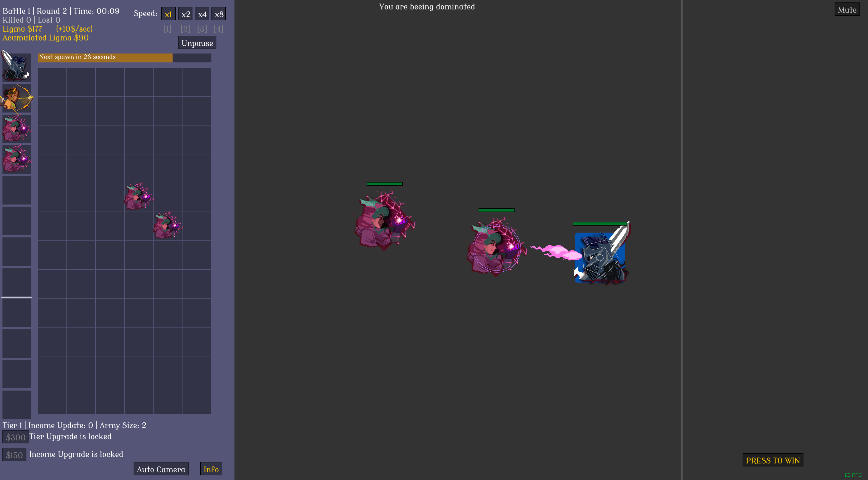
Task: Switch game speed to x4
Action: [202, 14]
